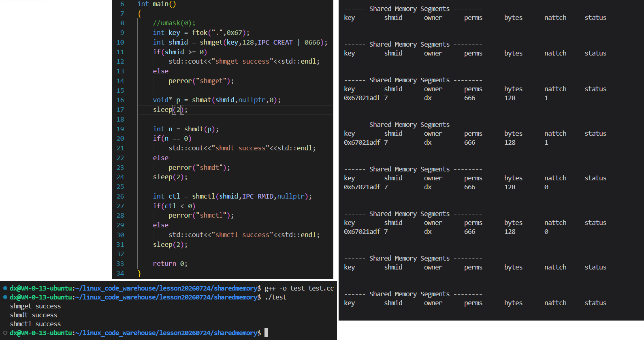The image size is (644, 340).
Task: Select the 'shmget success' output line in the terminal
Action: click(35, 306)
